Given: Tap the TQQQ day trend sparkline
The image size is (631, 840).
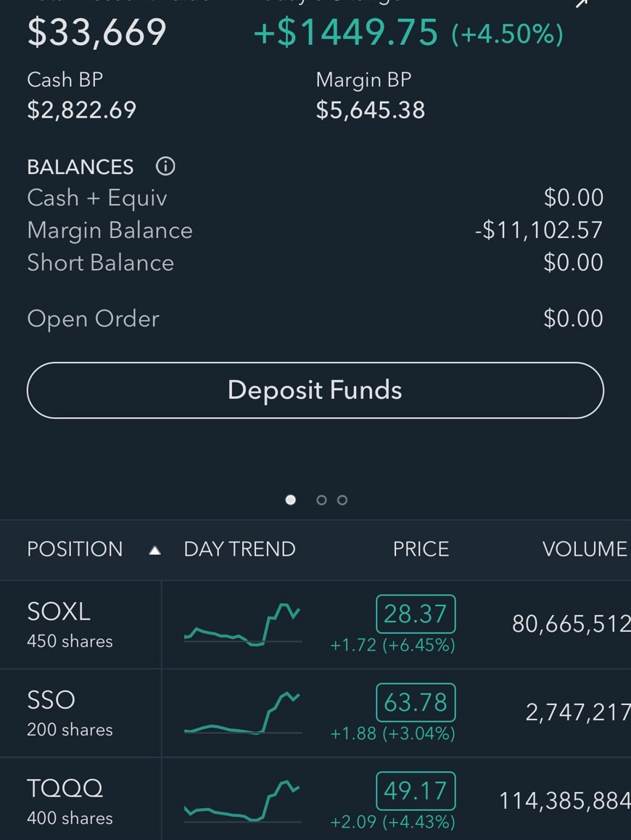Looking at the screenshot, I should (x=242, y=802).
